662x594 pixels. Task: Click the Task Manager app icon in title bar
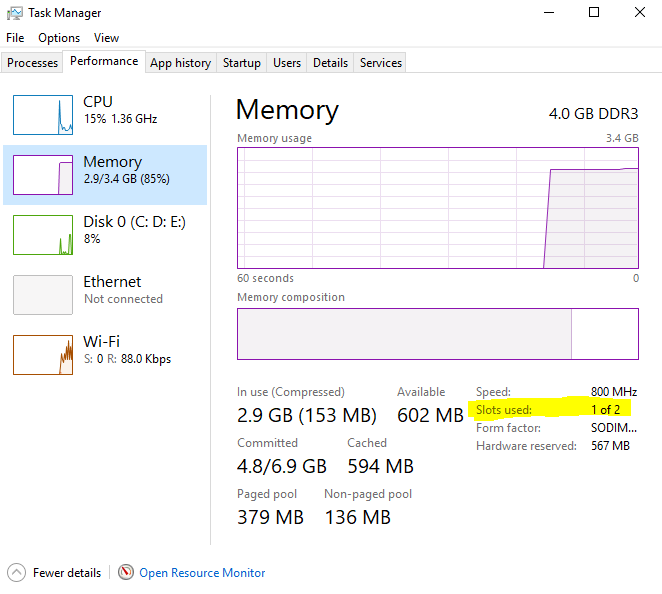[x=16, y=13]
